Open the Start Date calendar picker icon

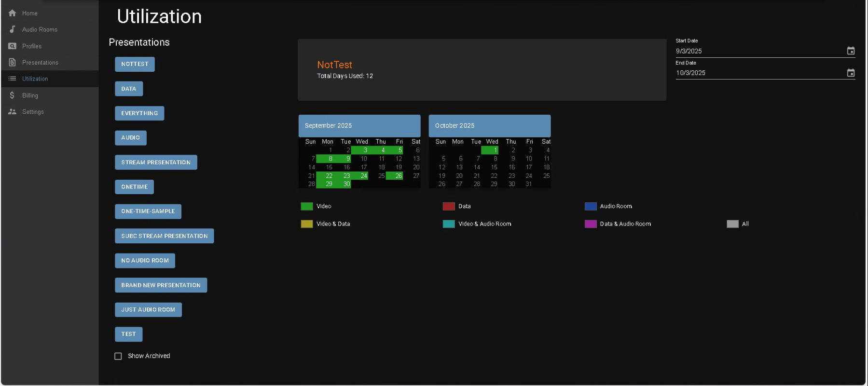pyautogui.click(x=851, y=51)
